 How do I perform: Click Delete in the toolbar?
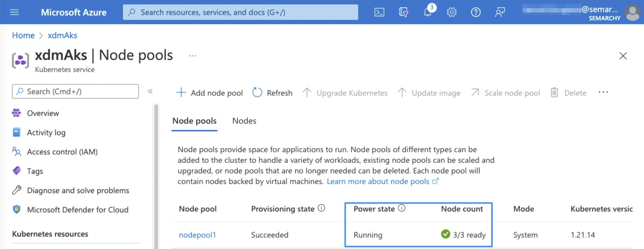point(568,93)
